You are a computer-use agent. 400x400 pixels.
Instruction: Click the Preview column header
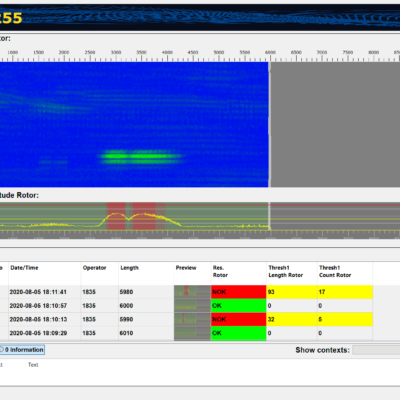pyautogui.click(x=186, y=268)
